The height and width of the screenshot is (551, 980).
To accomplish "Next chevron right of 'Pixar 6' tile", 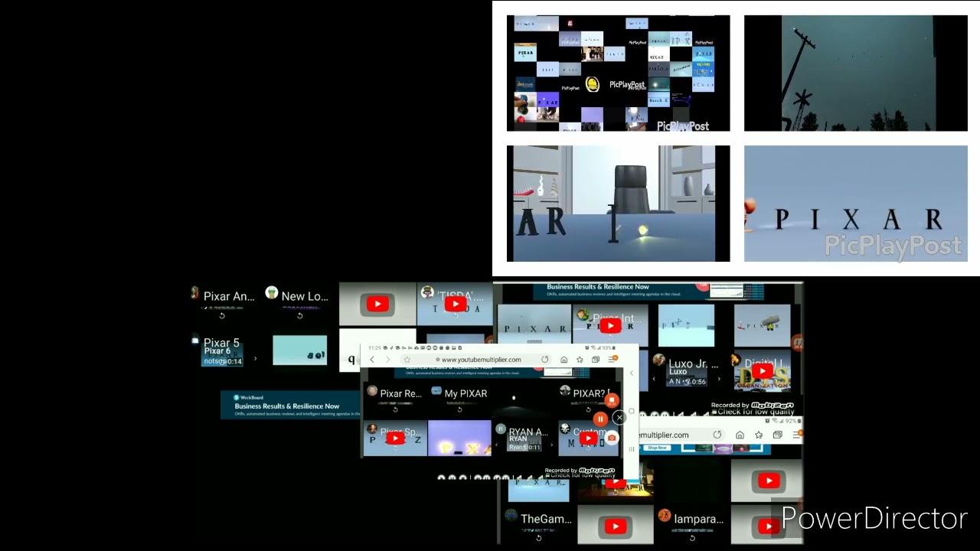I will tap(256, 358).
